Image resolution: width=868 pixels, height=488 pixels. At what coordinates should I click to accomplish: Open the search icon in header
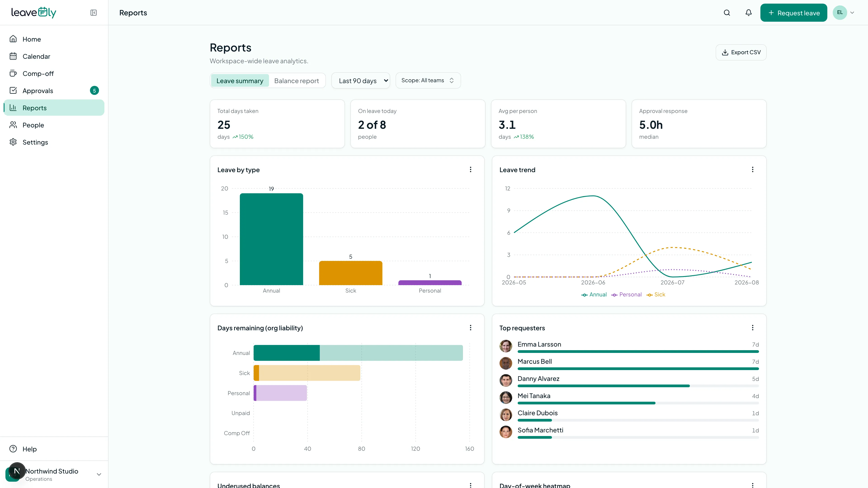pos(727,13)
